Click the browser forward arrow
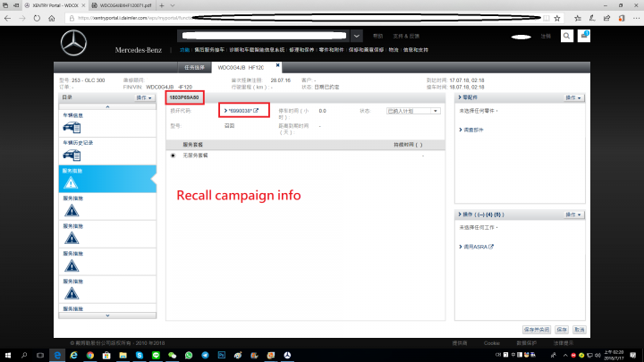 click(x=22, y=18)
